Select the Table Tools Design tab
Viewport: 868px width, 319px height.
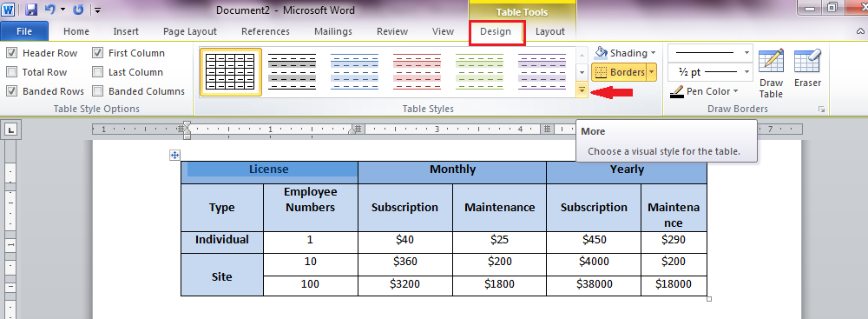496,31
